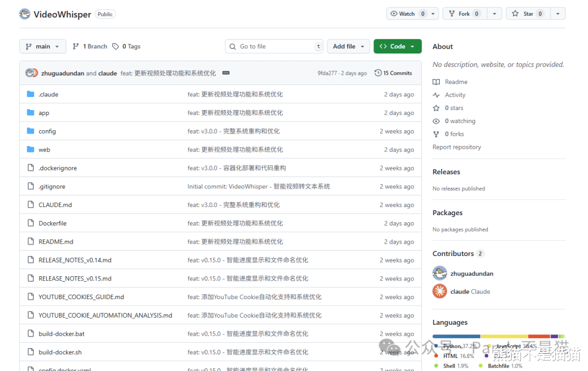Screen dimensions: 588x371
Task: Open commit hash 9fda277
Action: 327,73
